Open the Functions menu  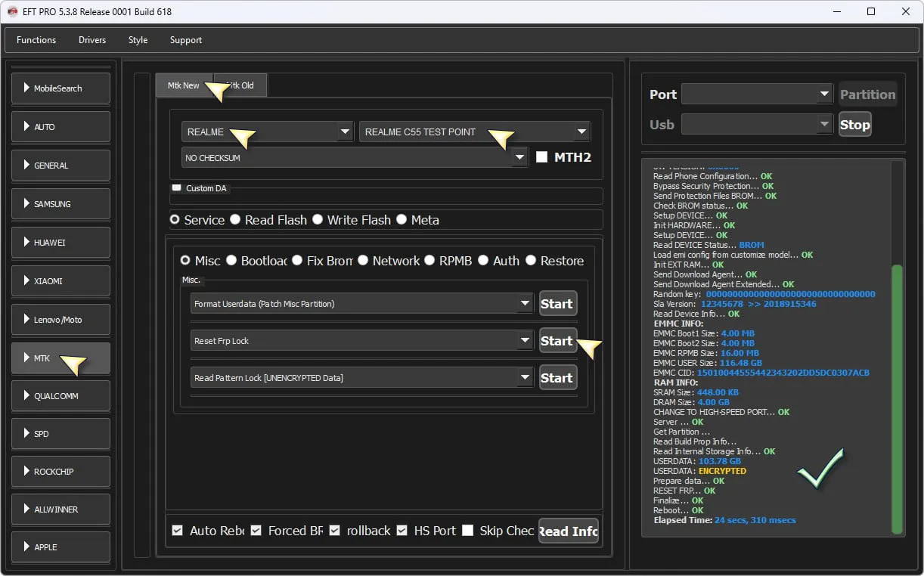click(36, 40)
